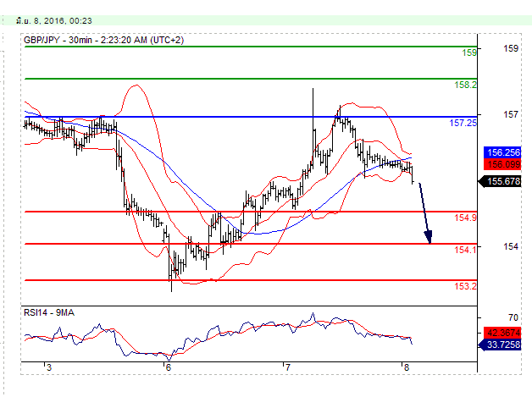This screenshot has width=532, height=397.
Task: Click the blue RSI value tag 33.7258
Action: point(500,345)
